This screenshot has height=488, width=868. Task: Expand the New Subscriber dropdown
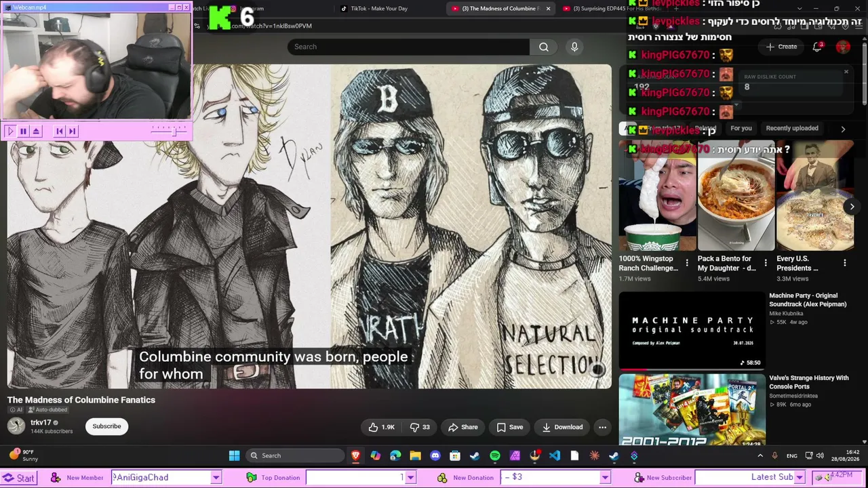800,478
